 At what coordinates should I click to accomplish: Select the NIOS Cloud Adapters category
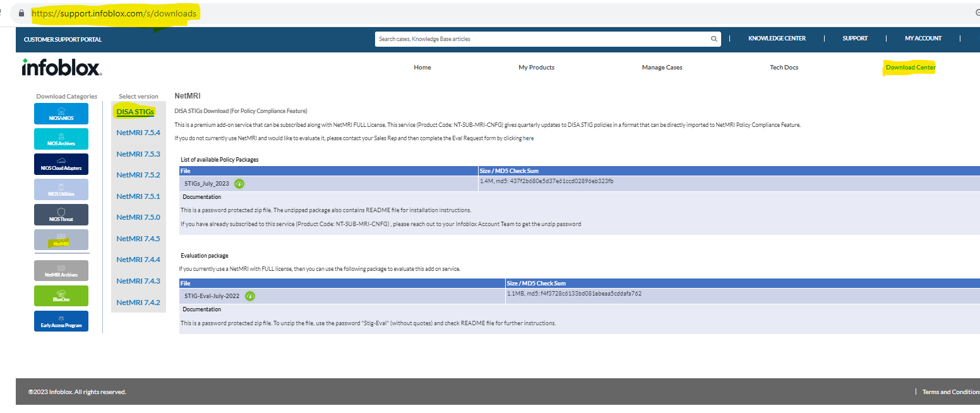pyautogui.click(x=61, y=164)
